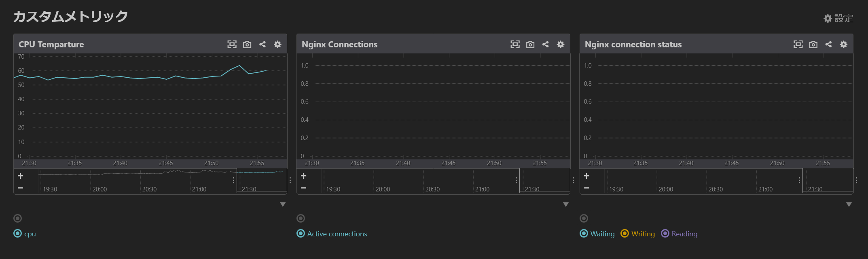Click 21:45 label on CPU Temparture axis

click(x=166, y=163)
